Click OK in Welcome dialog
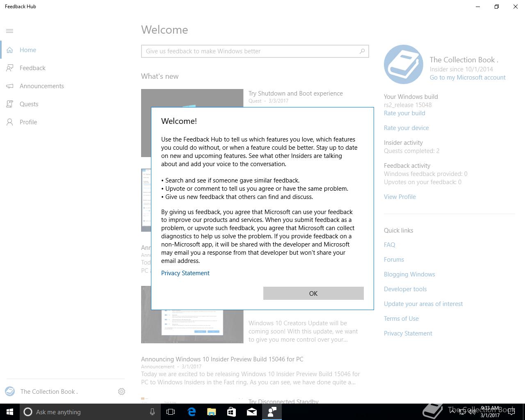This screenshot has width=525, height=420. [313, 293]
